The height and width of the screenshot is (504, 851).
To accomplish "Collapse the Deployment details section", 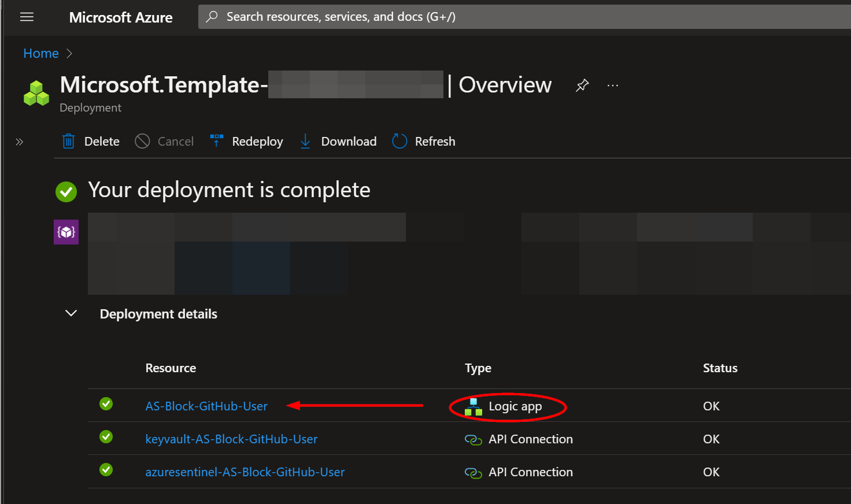I will coord(71,313).
